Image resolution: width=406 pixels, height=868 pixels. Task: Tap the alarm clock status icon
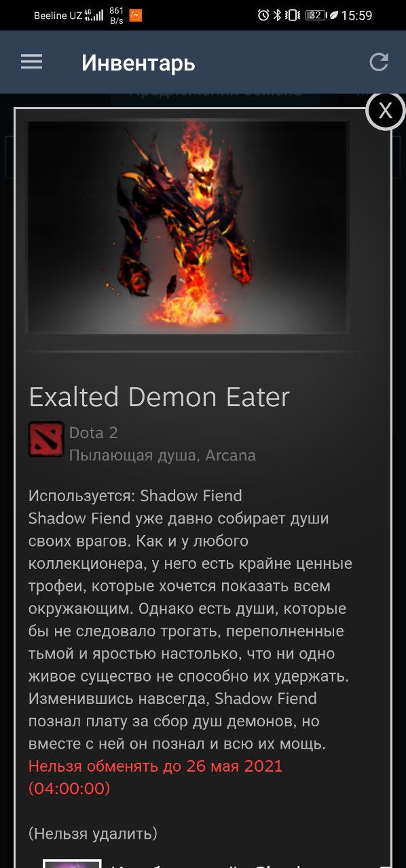click(263, 15)
